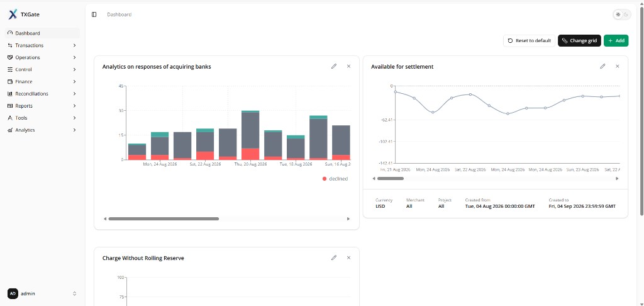The image size is (644, 306).
Task: Click the USD currency value
Action: click(380, 207)
